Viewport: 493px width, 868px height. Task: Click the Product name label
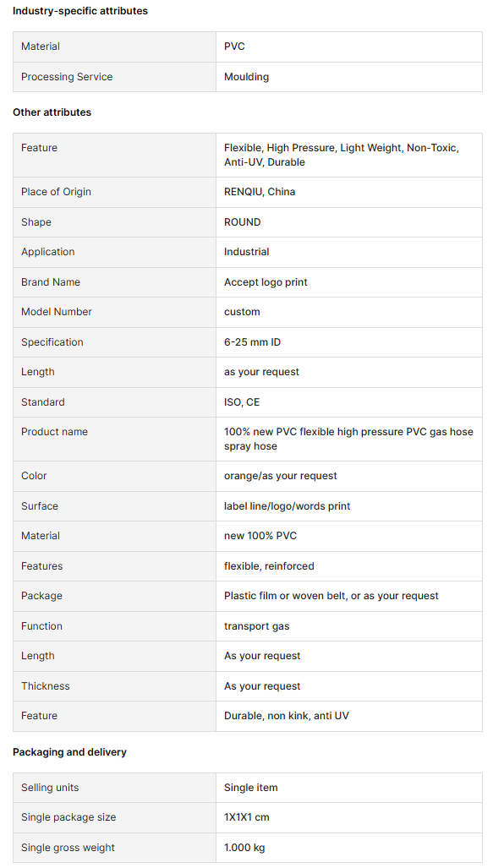tap(54, 432)
